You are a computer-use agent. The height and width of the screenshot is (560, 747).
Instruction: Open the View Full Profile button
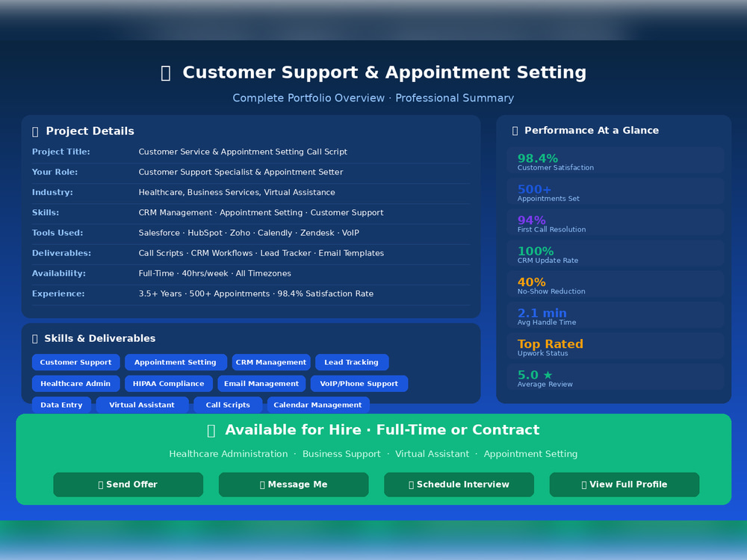(x=624, y=485)
